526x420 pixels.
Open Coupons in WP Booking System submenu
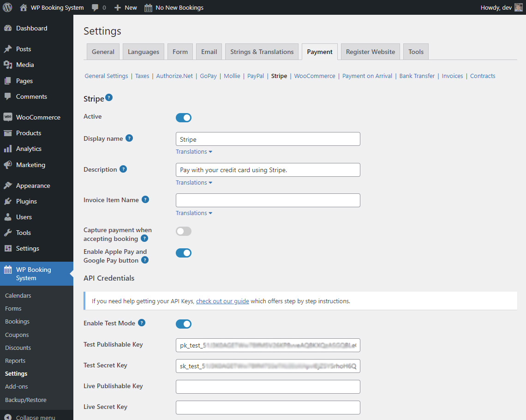tap(17, 335)
